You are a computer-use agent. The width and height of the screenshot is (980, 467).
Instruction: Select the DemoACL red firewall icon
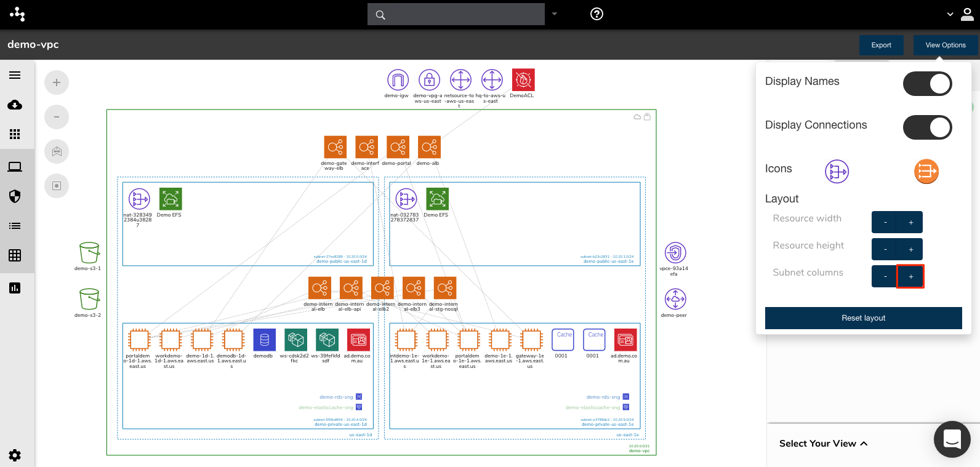click(x=523, y=80)
